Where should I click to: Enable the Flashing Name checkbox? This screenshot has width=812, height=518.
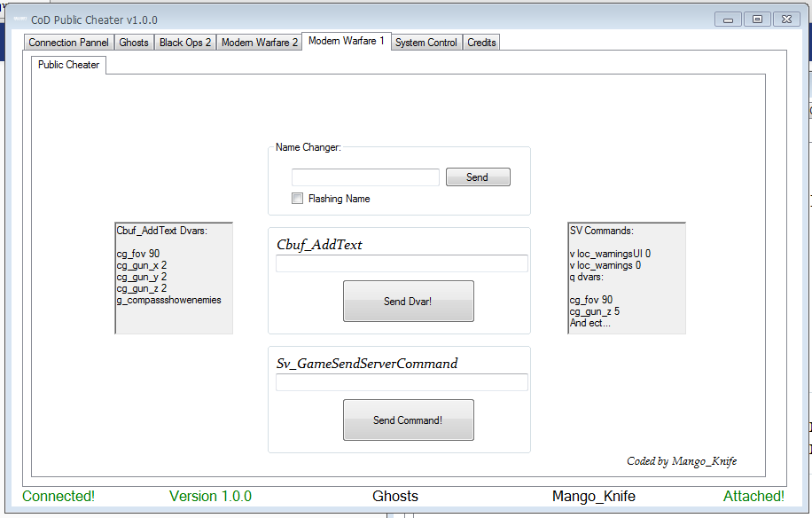(x=297, y=199)
